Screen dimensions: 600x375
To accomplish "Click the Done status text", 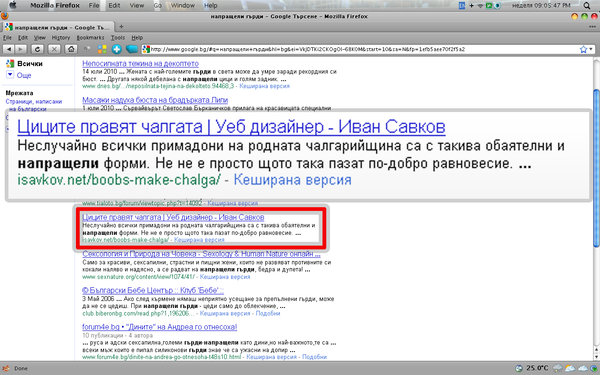I will coord(21,368).
